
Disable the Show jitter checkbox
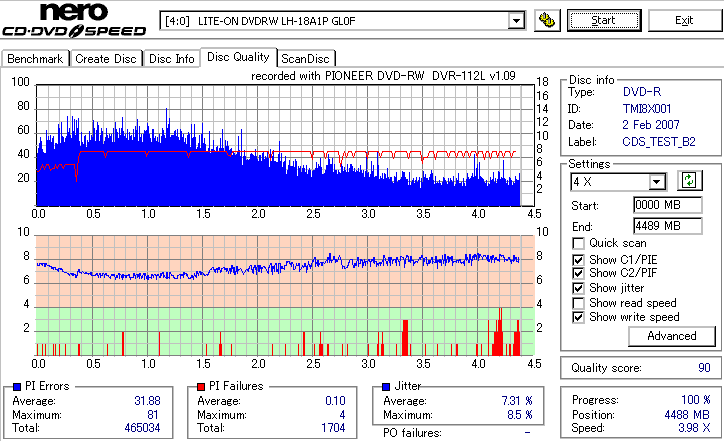tap(578, 288)
